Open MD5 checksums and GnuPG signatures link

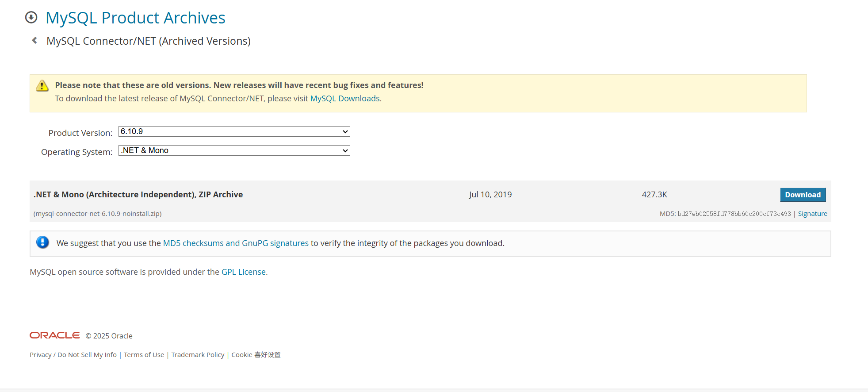(236, 243)
